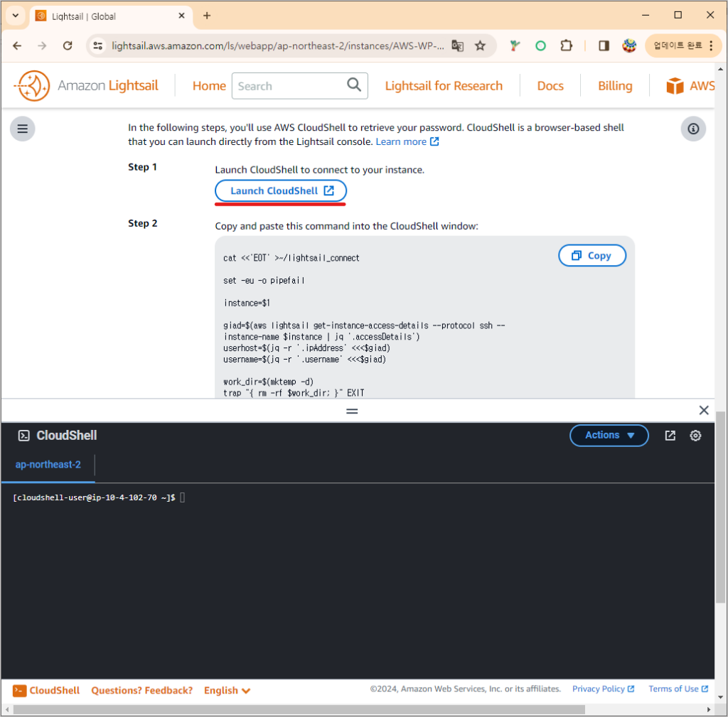The width and height of the screenshot is (728, 717).
Task: Click the CloudShell terminal prompt line
Action: tap(98, 497)
